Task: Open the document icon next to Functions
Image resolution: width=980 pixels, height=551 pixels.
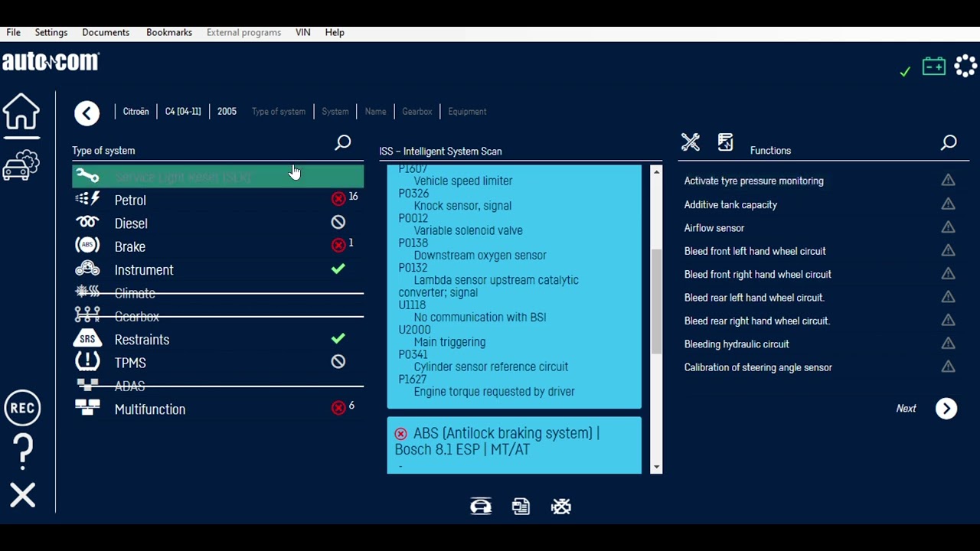Action: (x=726, y=142)
